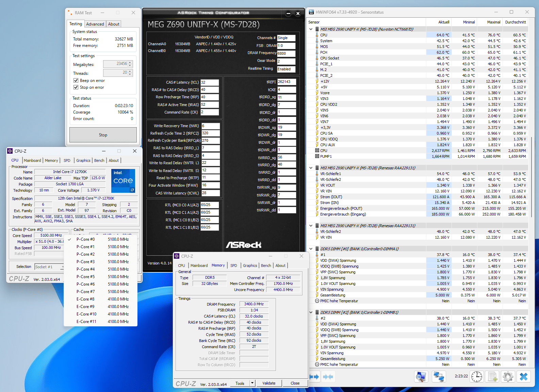Click the PUMP1 fan icon in HWiNFO

point(317,156)
